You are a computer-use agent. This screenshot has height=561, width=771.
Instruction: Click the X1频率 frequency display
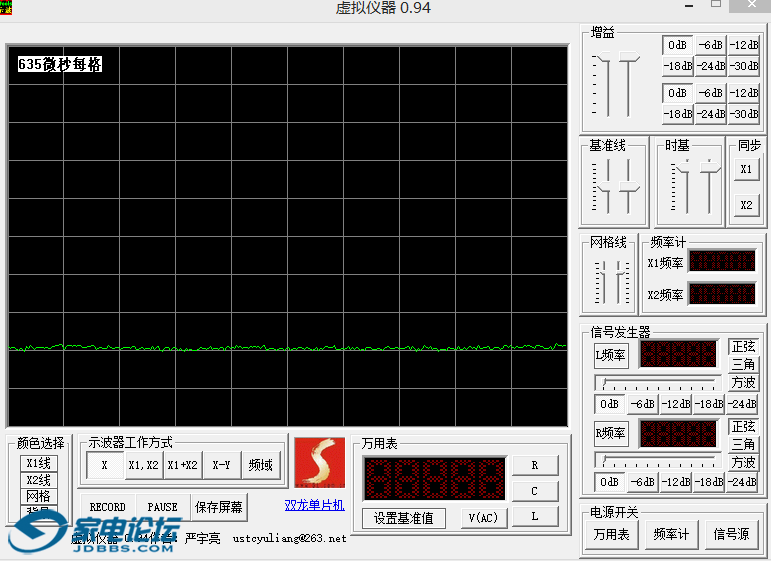722,261
